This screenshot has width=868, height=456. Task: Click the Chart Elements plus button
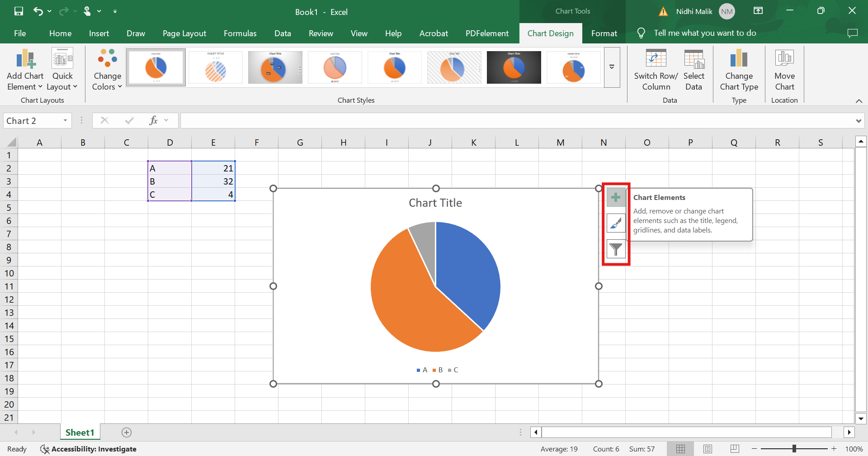point(616,198)
